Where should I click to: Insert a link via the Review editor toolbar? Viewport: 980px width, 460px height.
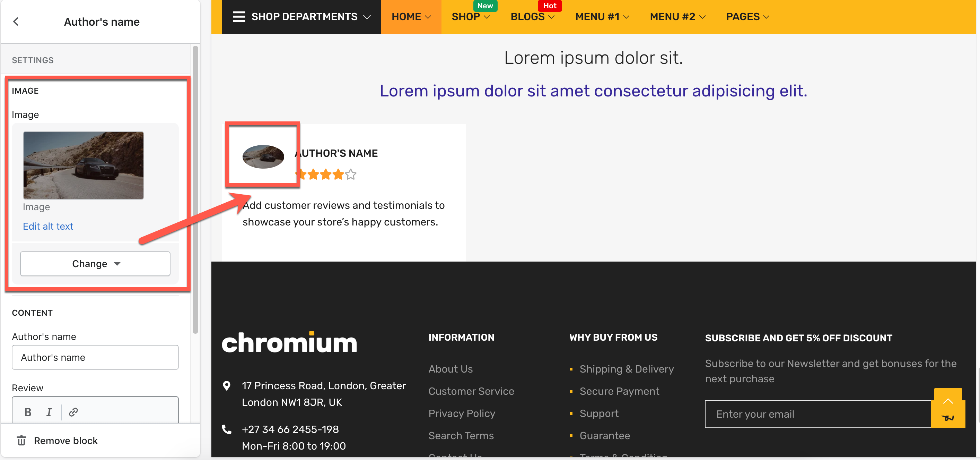pos(73,412)
